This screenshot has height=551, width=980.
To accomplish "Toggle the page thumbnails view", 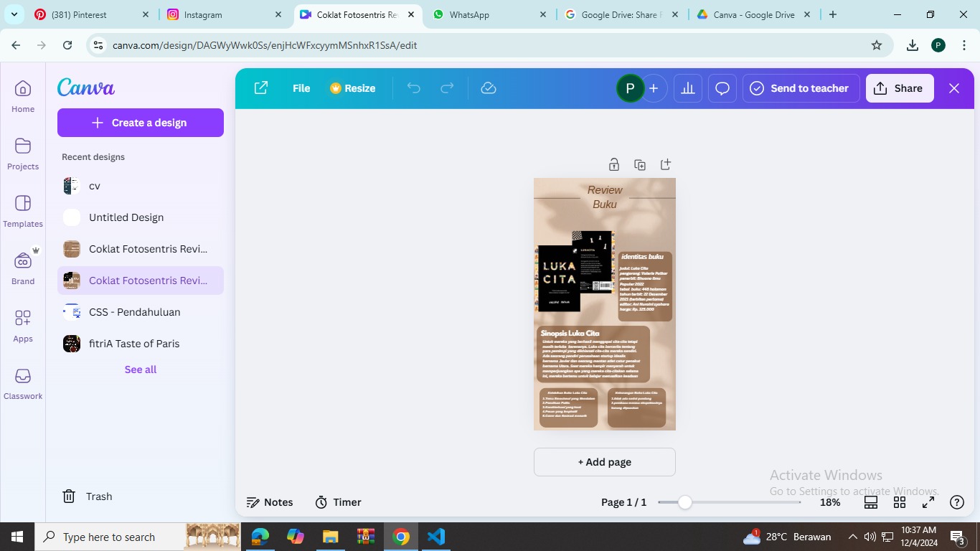I will 871,502.
